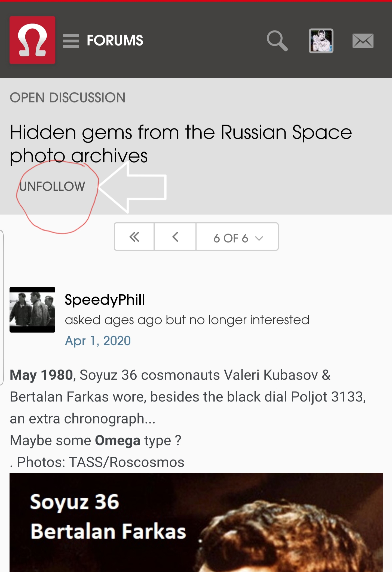
Task: Open SpeedyPhill's username profile link
Action: pyautogui.click(x=105, y=300)
